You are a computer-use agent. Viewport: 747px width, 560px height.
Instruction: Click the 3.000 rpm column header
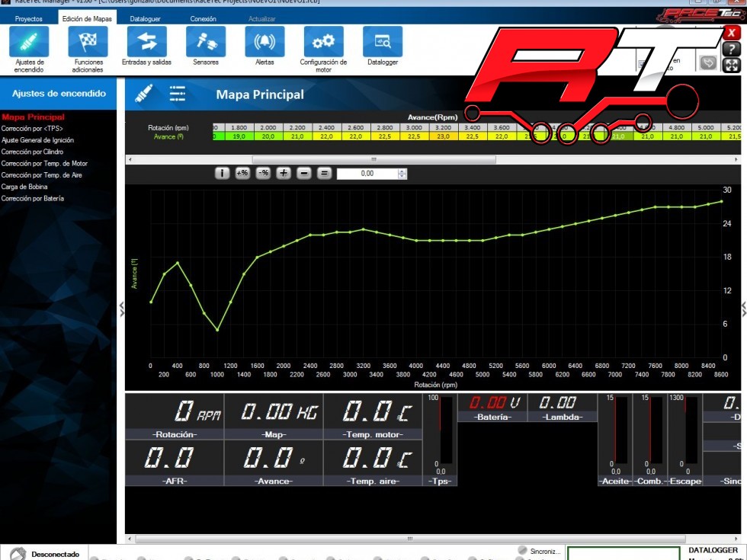point(414,128)
